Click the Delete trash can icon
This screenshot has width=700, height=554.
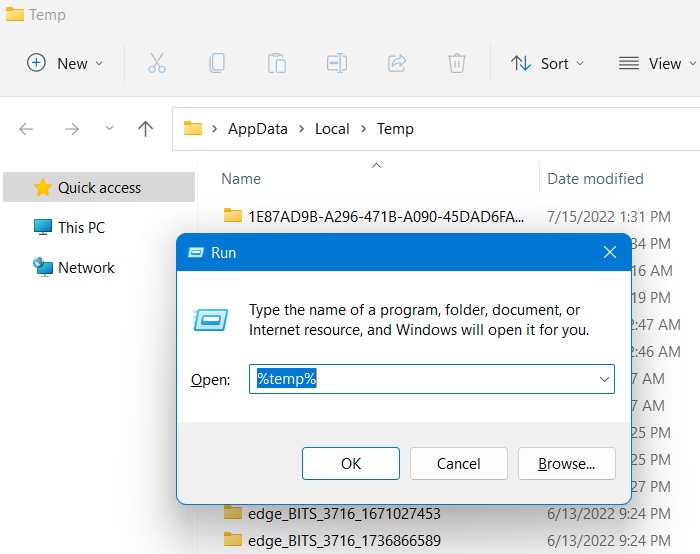457,63
